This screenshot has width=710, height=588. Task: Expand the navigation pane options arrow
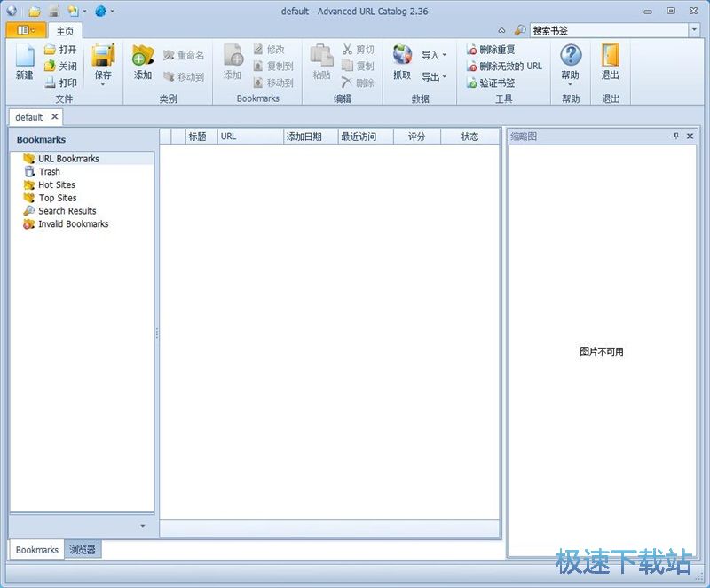[x=143, y=526]
